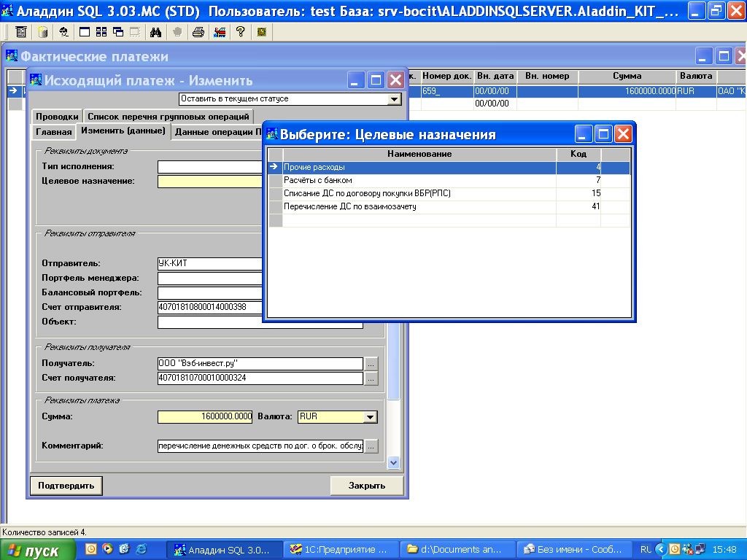Image resolution: width=747 pixels, height=560 pixels.
Task: Click code 15 cell in target list
Action: pyautogui.click(x=578, y=194)
